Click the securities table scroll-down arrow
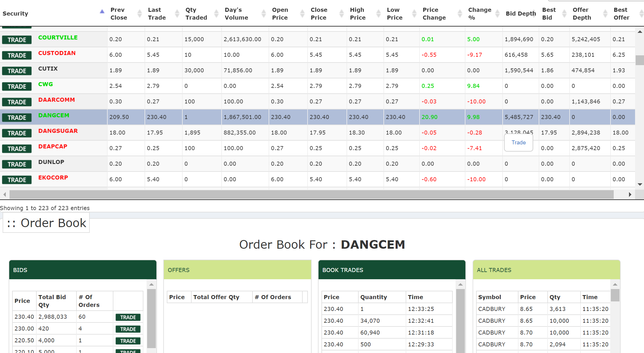 click(x=640, y=184)
